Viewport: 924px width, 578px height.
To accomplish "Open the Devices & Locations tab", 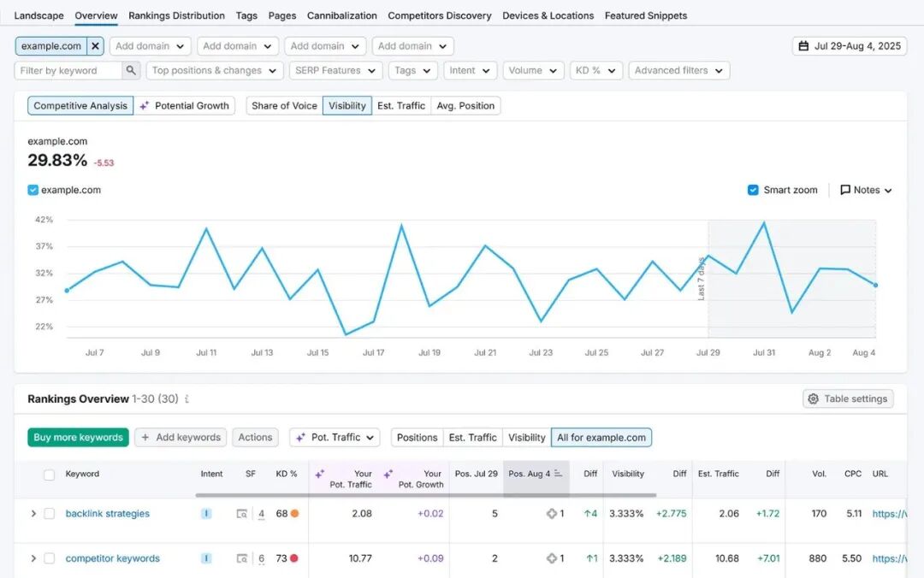I will click(x=548, y=16).
